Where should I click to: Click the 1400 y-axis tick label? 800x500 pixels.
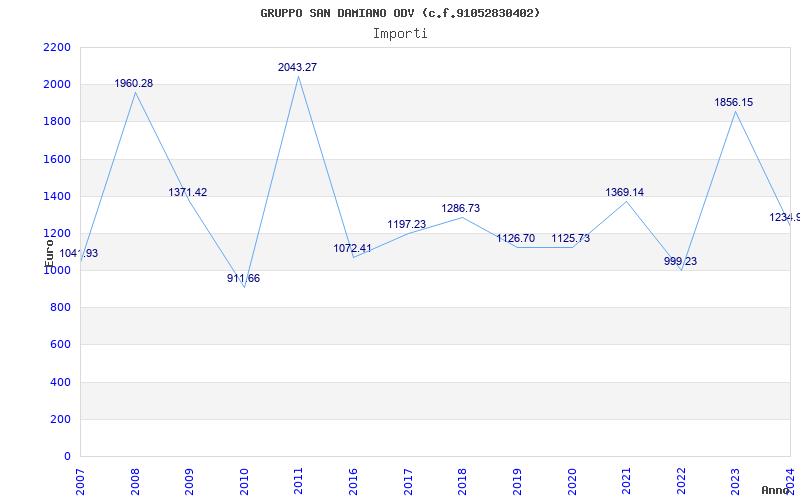[57, 196]
